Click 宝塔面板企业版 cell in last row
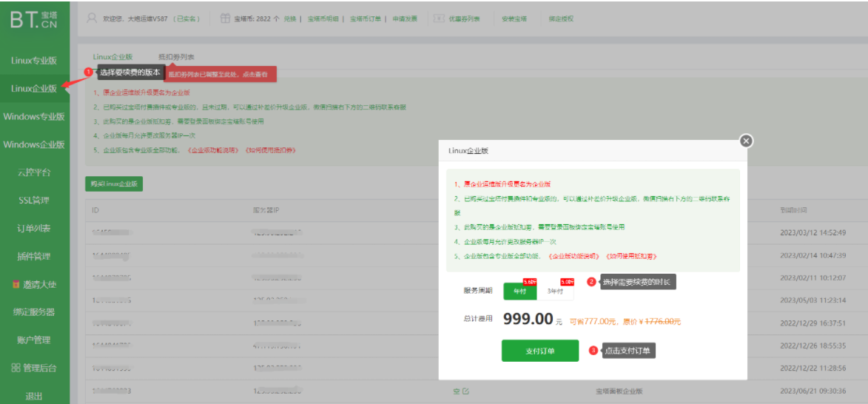 point(619,391)
